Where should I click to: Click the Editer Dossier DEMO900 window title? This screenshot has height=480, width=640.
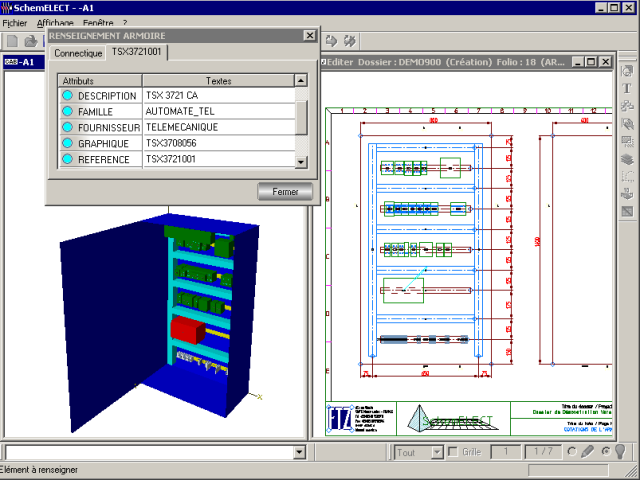[x=445, y=62]
